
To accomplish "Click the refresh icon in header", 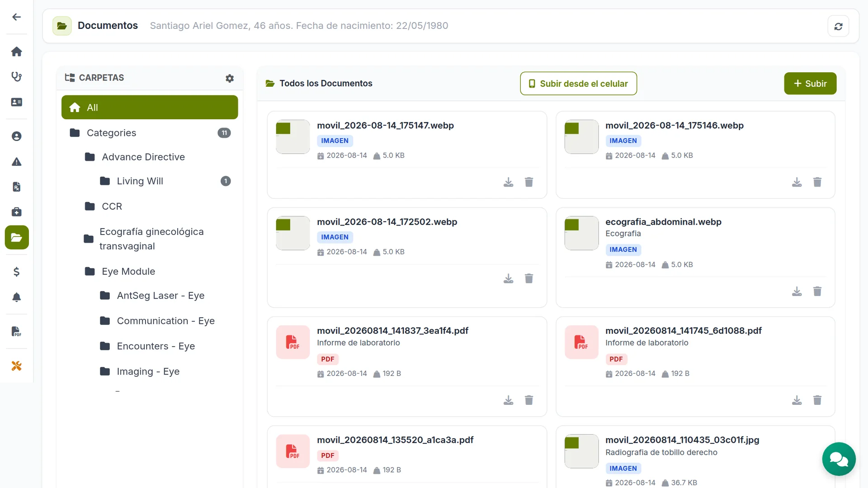I will tap(838, 26).
